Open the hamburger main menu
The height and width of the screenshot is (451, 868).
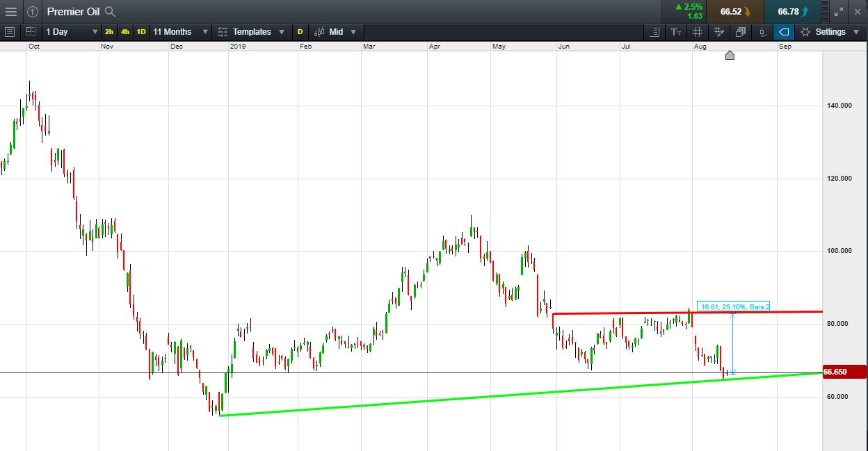[x=10, y=12]
